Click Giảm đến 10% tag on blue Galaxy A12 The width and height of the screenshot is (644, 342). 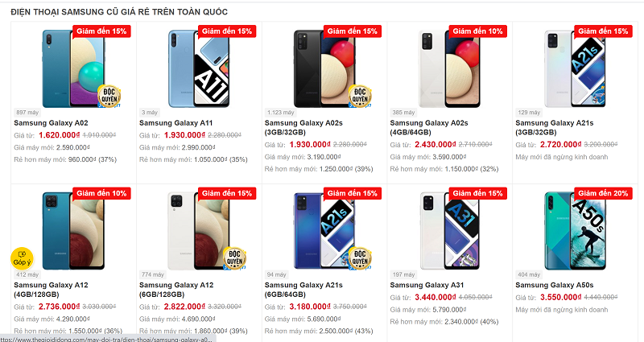pyautogui.click(x=101, y=193)
